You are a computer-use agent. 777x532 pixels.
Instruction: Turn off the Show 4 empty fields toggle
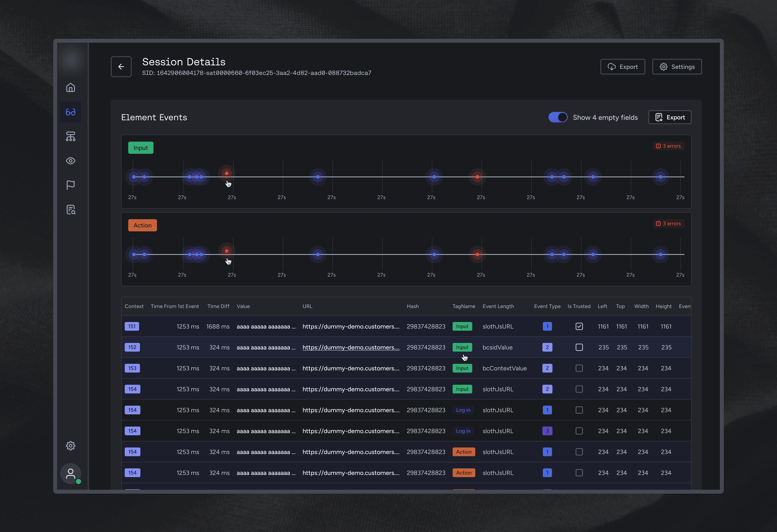pyautogui.click(x=558, y=117)
